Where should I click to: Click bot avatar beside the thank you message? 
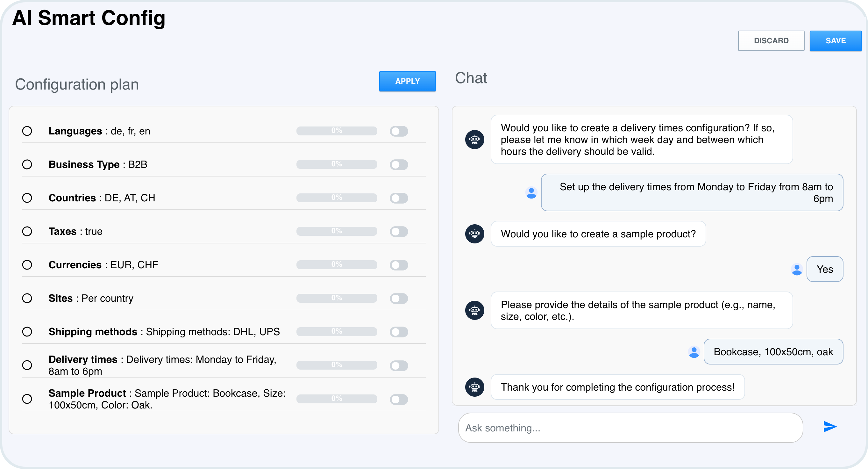[x=474, y=387]
